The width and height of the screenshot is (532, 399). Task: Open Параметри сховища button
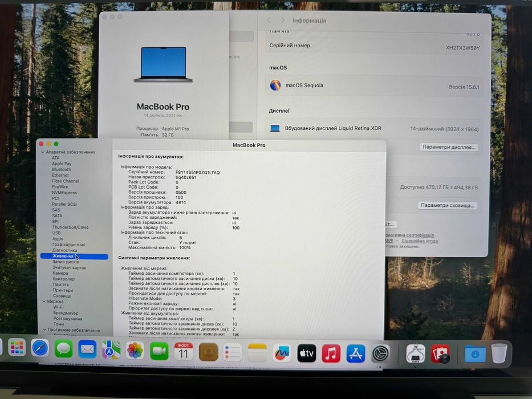(448, 206)
